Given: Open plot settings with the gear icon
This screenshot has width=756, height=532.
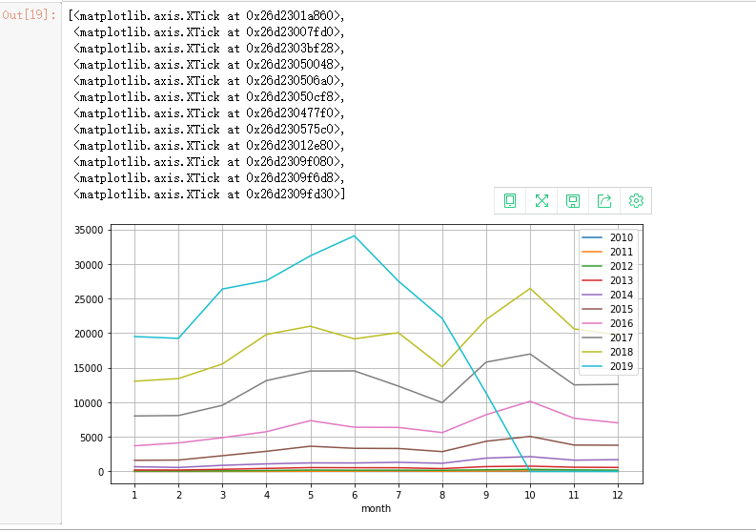Looking at the screenshot, I should (636, 200).
